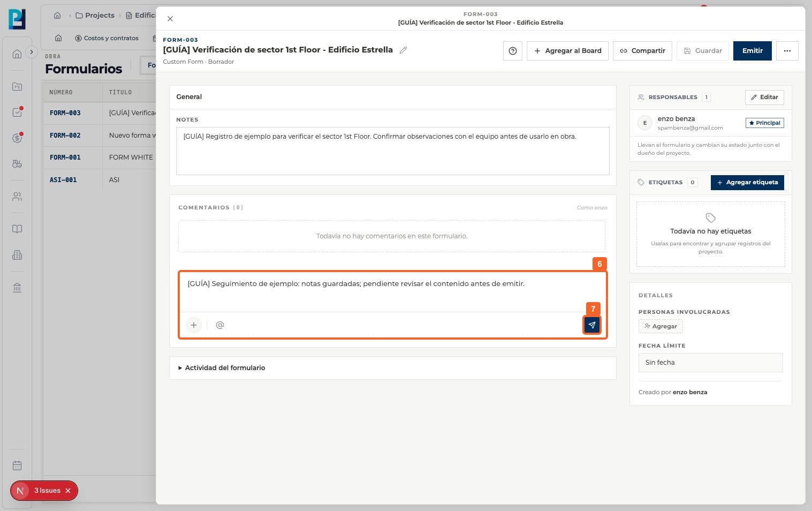Open the building document icon in sidebar

pyautogui.click(x=17, y=255)
